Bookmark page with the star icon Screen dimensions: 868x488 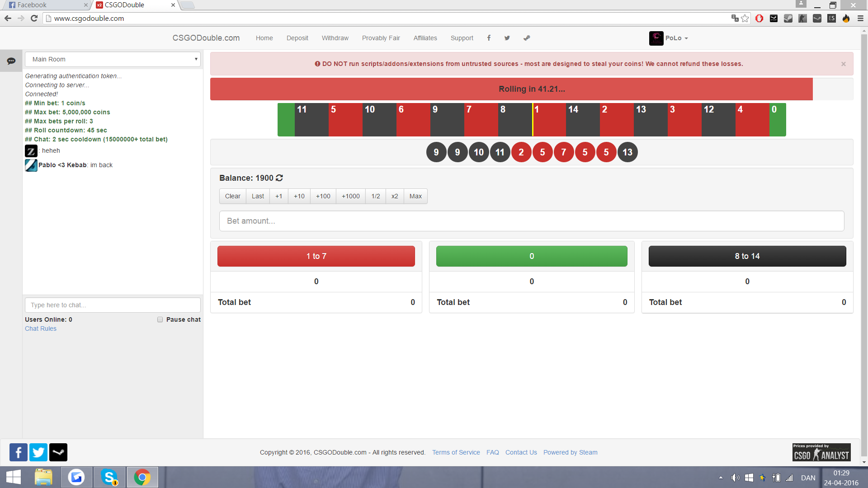pyautogui.click(x=745, y=18)
